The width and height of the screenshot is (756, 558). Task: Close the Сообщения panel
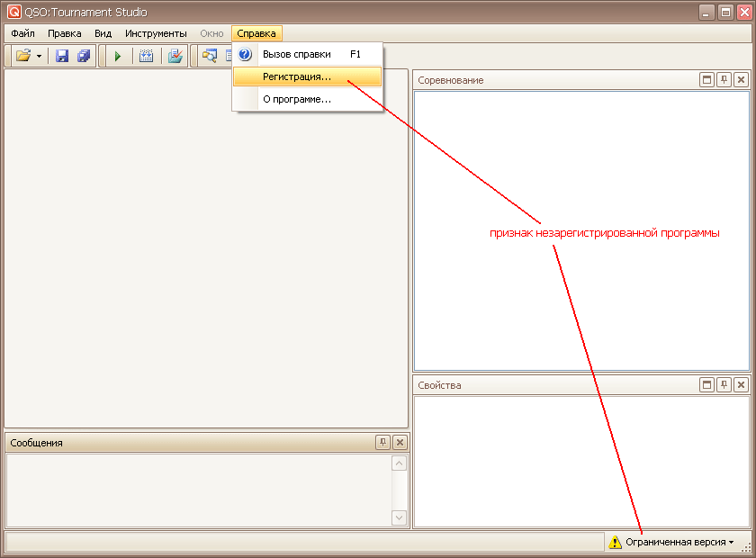coord(400,442)
